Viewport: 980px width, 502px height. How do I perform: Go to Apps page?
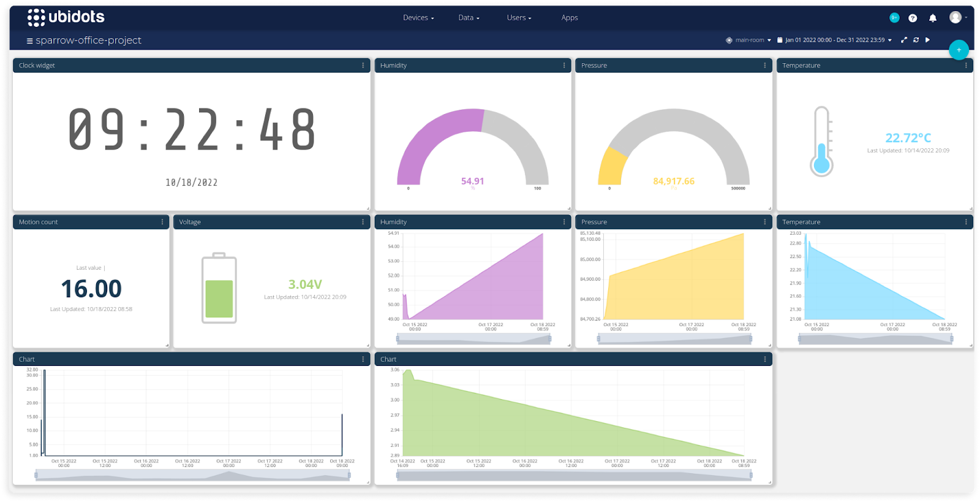tap(570, 18)
